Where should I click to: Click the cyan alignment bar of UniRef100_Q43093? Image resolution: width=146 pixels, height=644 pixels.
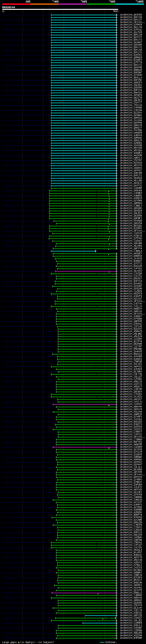[x=84, y=15]
